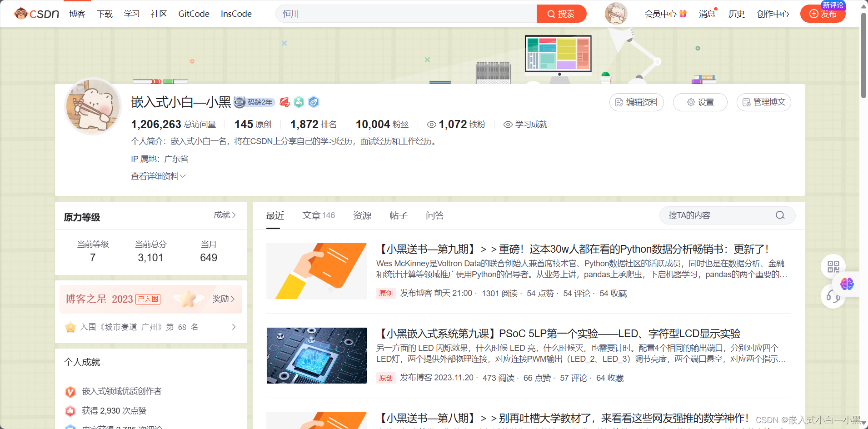Click the CSDN logo in header

[37, 14]
